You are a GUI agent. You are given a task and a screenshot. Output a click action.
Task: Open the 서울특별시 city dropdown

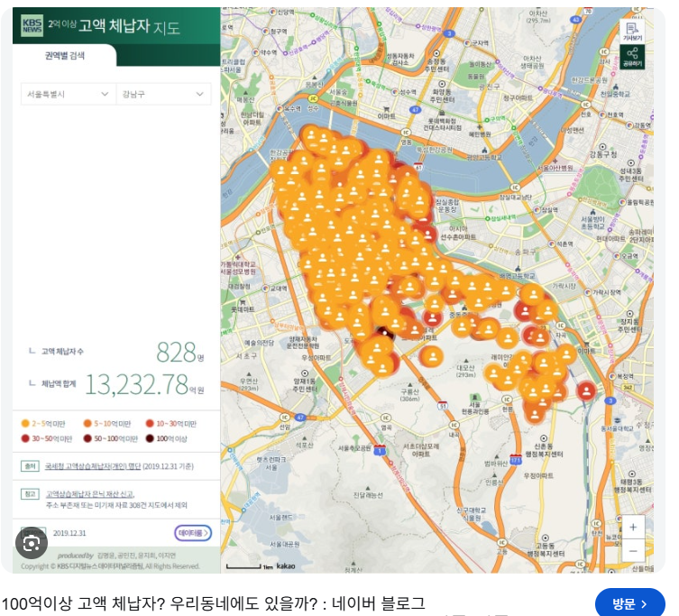pyautogui.click(x=69, y=94)
